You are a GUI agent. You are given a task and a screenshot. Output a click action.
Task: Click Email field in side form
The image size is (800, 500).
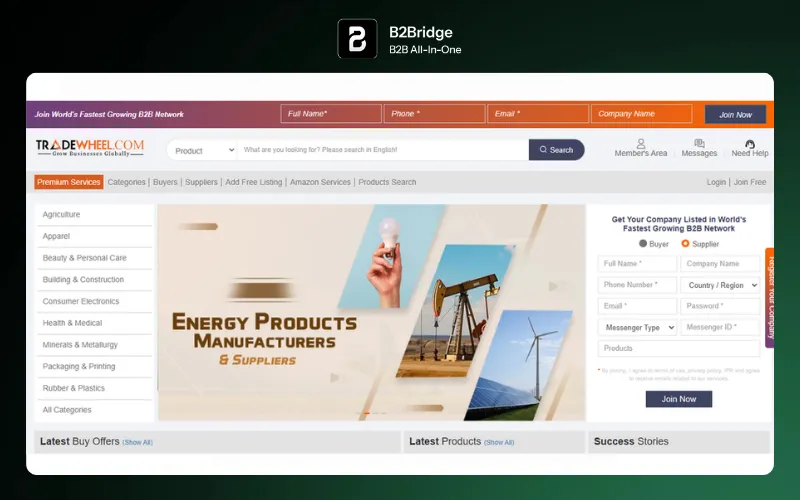click(637, 306)
